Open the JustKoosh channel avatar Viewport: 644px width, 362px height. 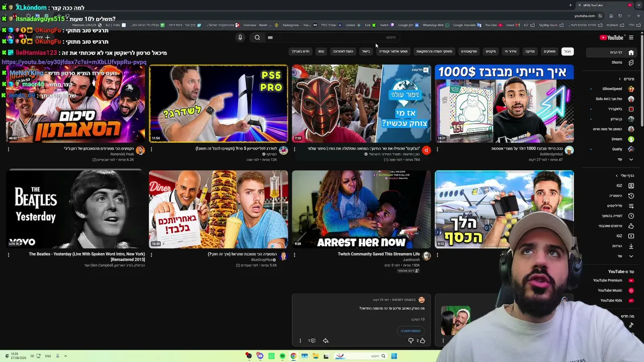426,256
